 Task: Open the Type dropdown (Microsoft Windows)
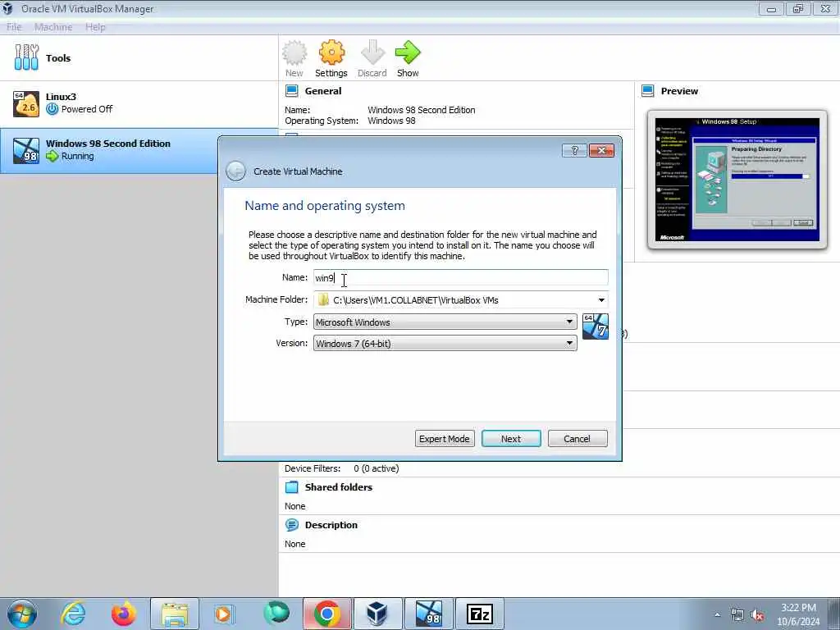pos(445,322)
